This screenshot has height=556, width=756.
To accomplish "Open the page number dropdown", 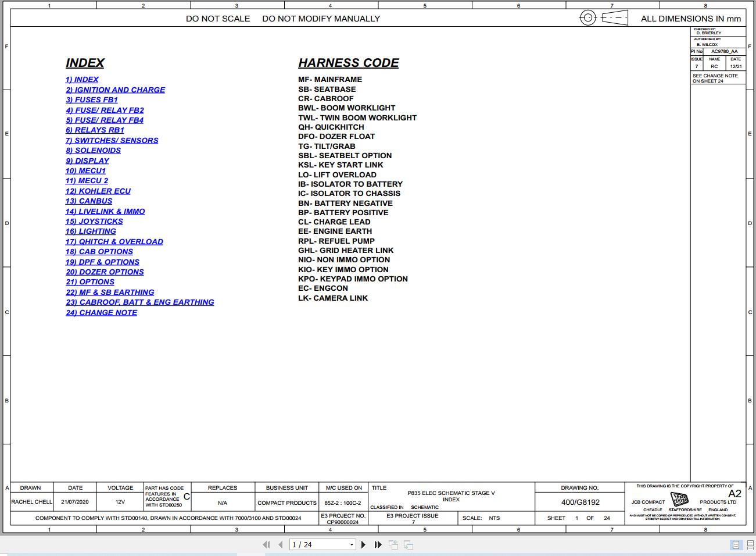I will pos(352,544).
